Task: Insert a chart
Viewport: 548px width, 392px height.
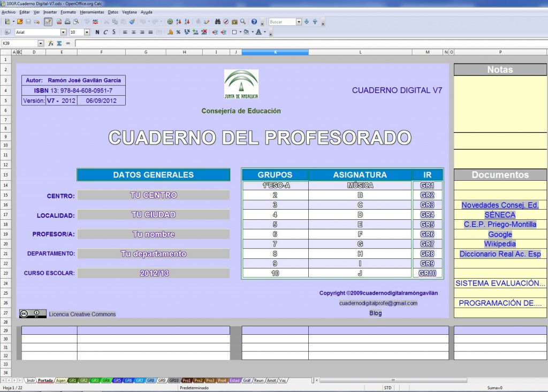Action: click(198, 22)
